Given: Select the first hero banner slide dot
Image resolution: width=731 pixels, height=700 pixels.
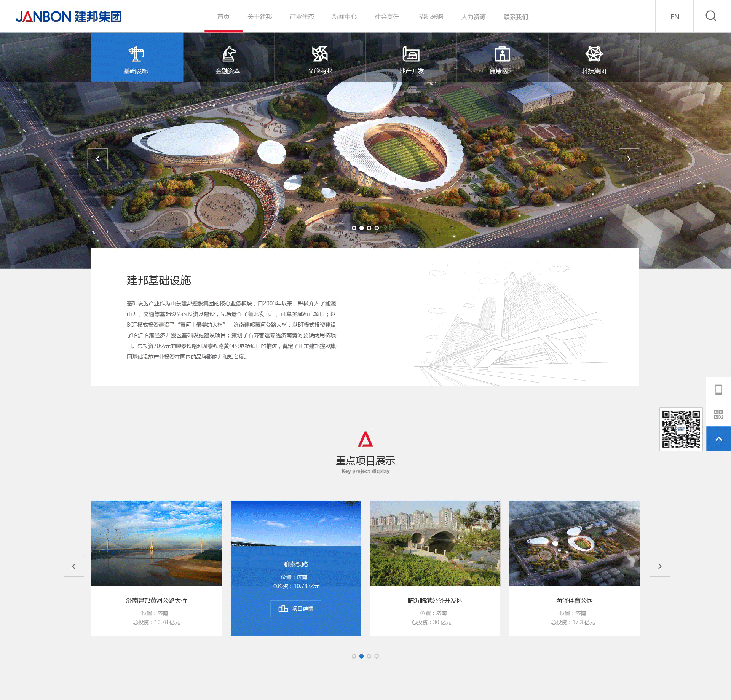Looking at the screenshot, I should (354, 228).
